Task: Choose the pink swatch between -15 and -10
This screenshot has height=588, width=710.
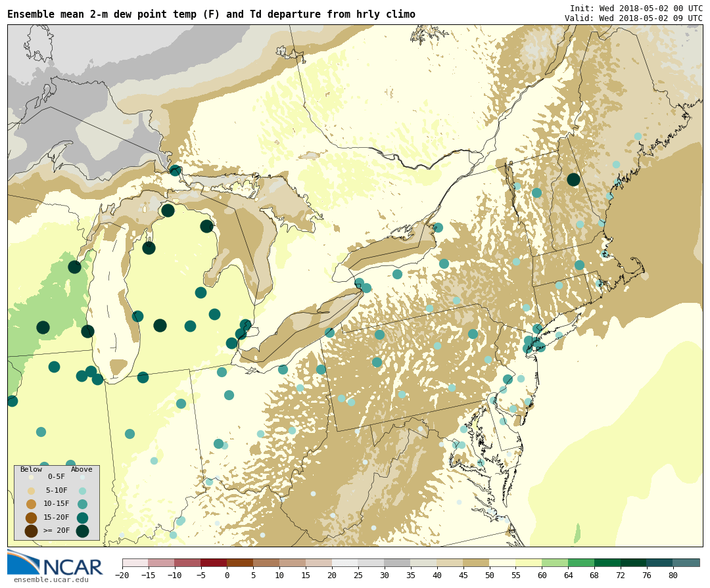Action: coord(161,563)
